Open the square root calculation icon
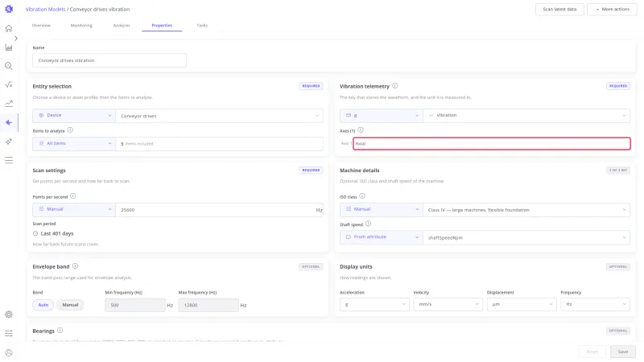The width and height of the screenshot is (644, 362). point(9,84)
